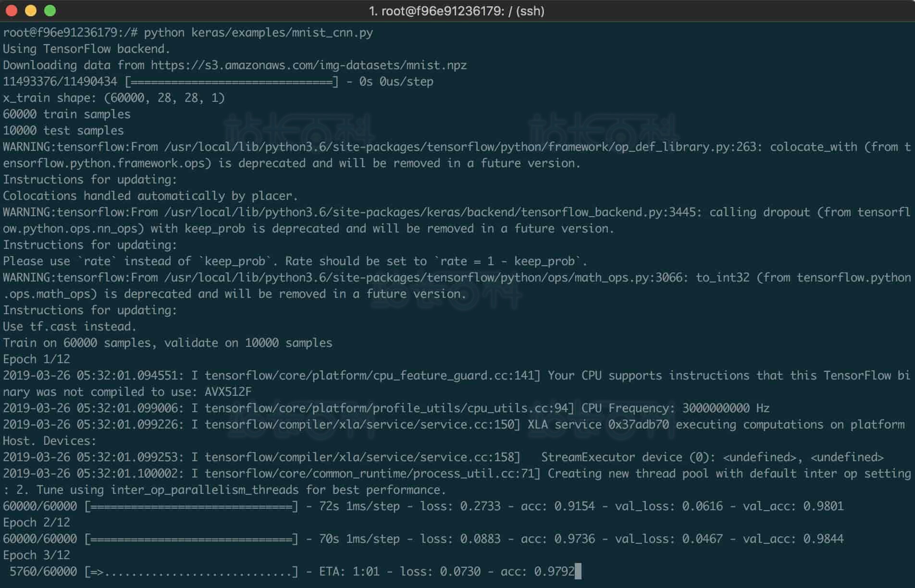Click the "x_train shape: (60000, 28, 28, 1)" line

[114, 98]
